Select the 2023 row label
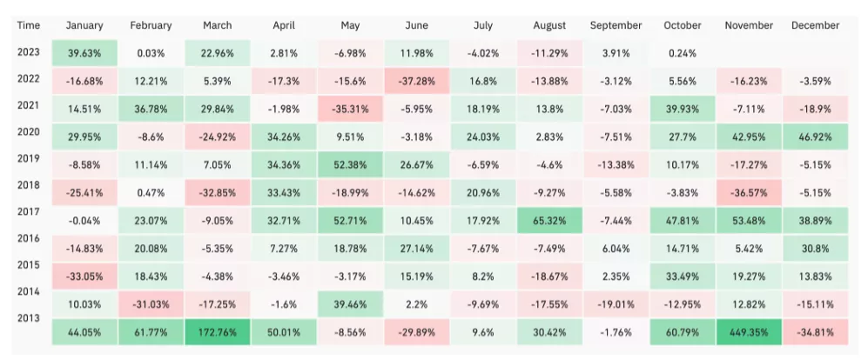868x360 pixels. click(29, 51)
